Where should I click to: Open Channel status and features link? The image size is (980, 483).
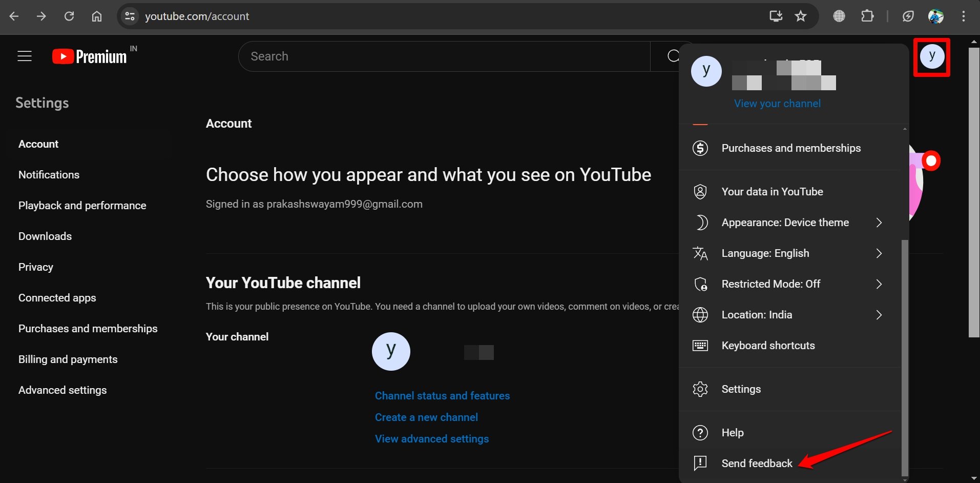tap(442, 396)
